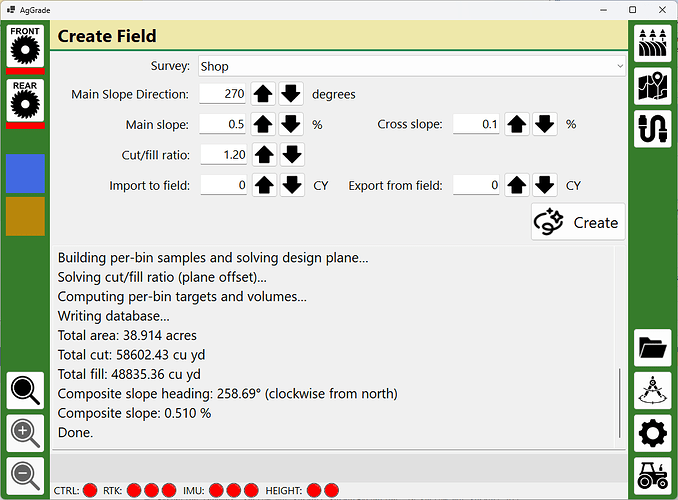Open the folder icon

[652, 347]
